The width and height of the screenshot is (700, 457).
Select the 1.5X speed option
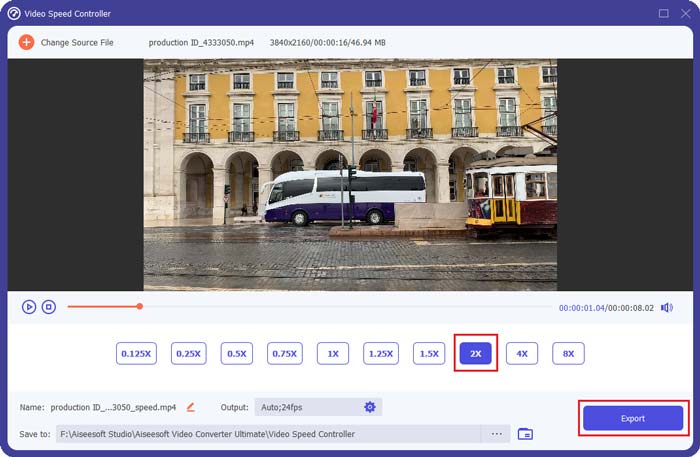(x=429, y=353)
